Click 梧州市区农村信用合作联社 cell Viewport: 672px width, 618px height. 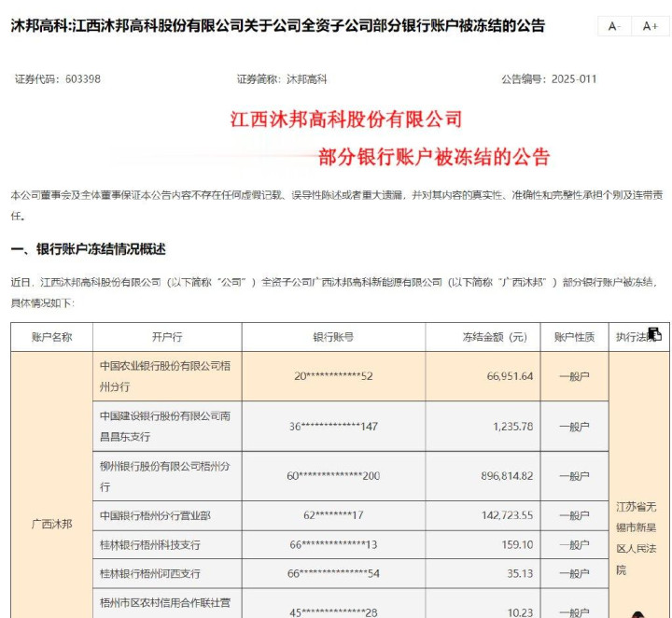(167, 603)
